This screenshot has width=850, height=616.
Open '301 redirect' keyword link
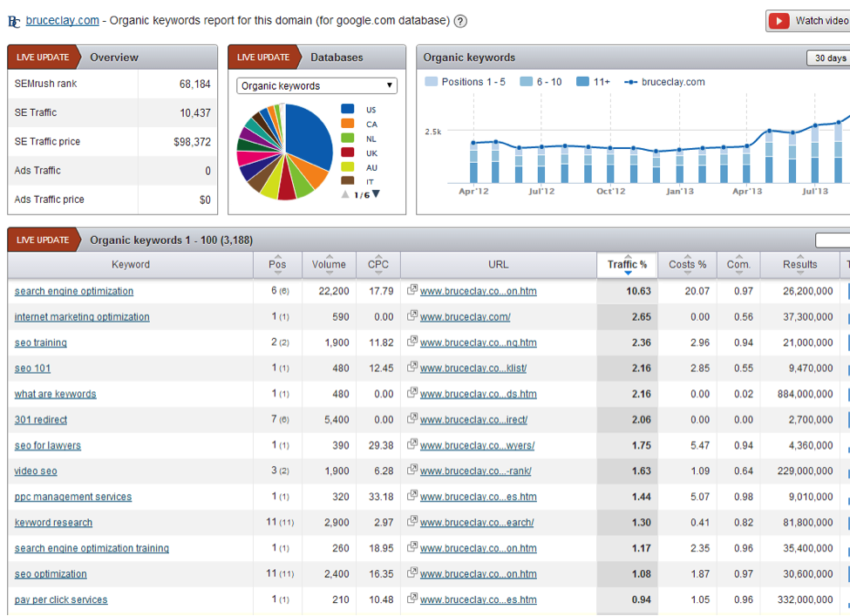tap(41, 420)
